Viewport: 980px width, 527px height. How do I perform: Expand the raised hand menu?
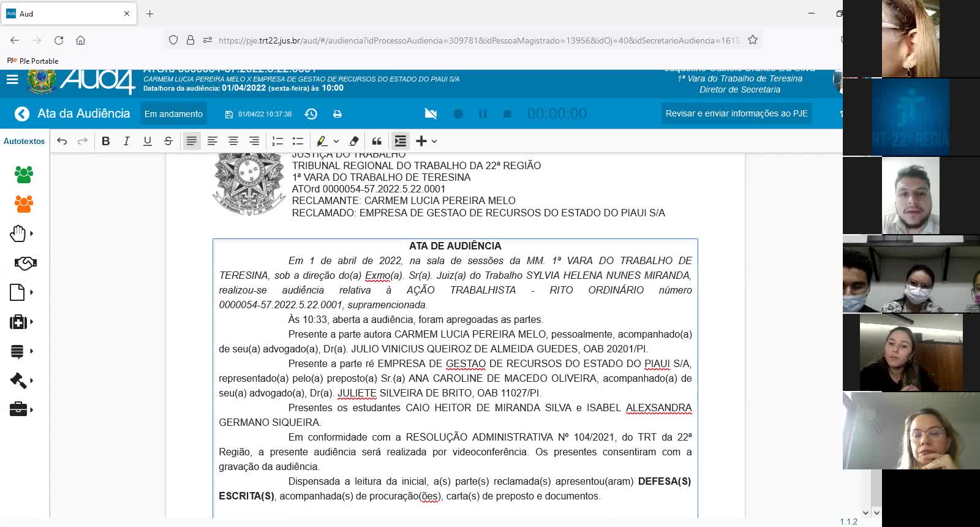pos(21,233)
